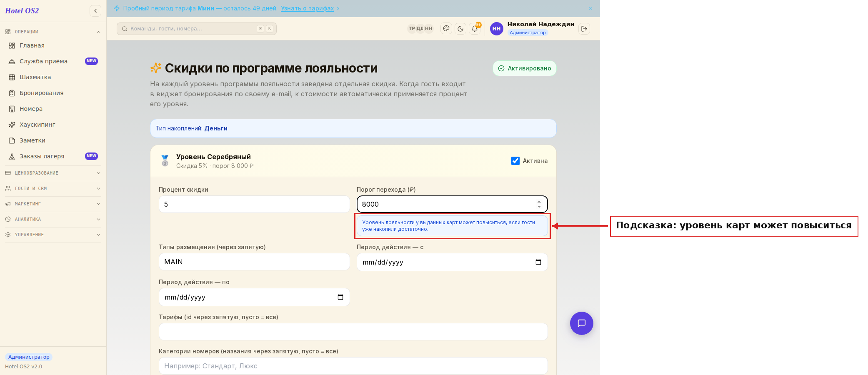The image size is (868, 375).
Task: Click the НН user avatar
Action: pos(496,29)
